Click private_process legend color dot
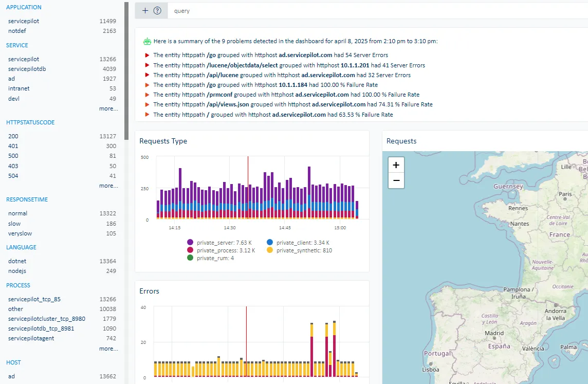Screen dimensions: 588x384 pos(190,250)
